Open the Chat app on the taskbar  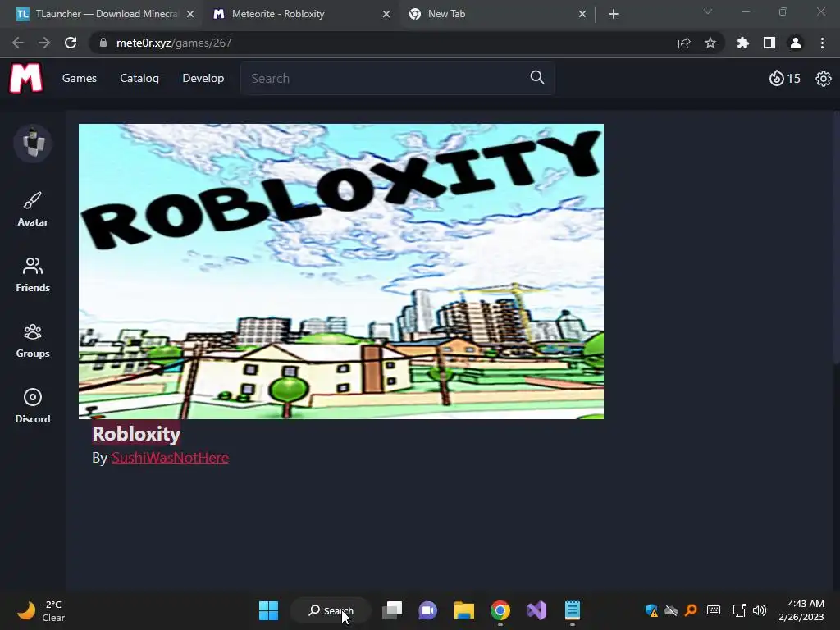tap(427, 610)
